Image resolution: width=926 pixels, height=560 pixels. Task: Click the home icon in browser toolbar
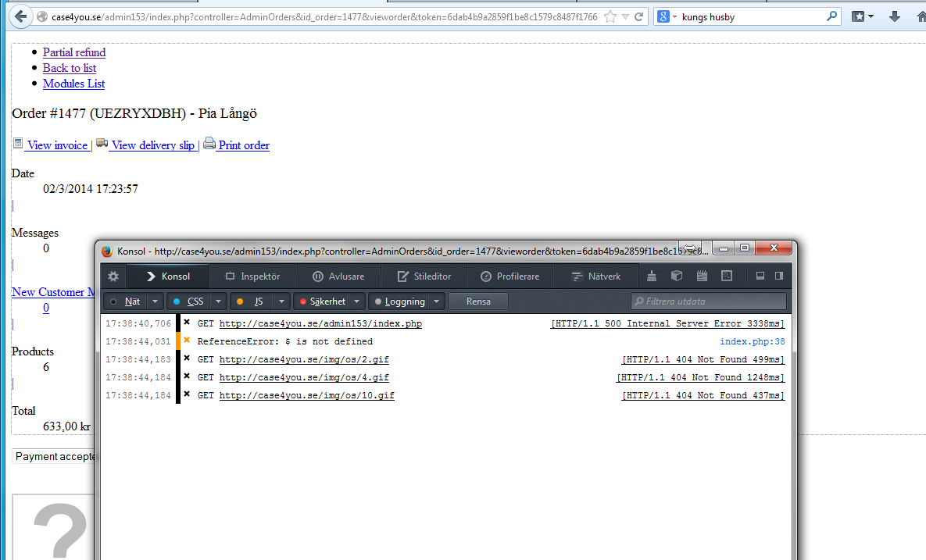[921, 16]
